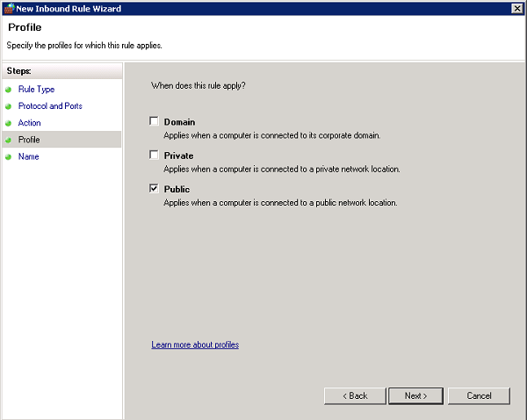The height and width of the screenshot is (420, 527).
Task: Open the Protocol and Ports step
Action: (50, 106)
